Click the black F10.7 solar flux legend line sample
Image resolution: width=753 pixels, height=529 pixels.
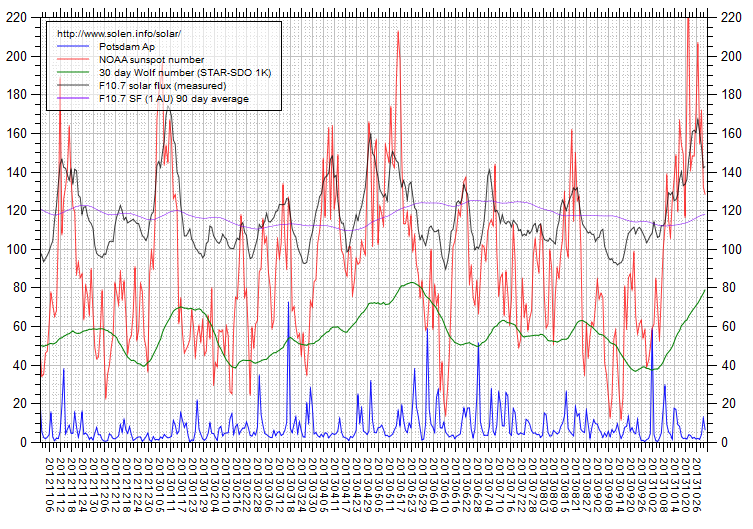[x=73, y=85]
